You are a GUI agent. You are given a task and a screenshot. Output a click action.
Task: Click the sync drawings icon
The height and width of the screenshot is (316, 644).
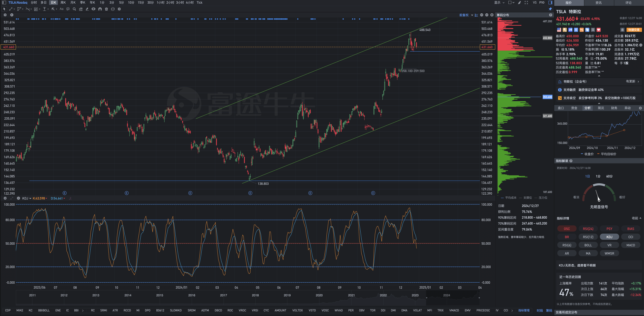click(113, 9)
